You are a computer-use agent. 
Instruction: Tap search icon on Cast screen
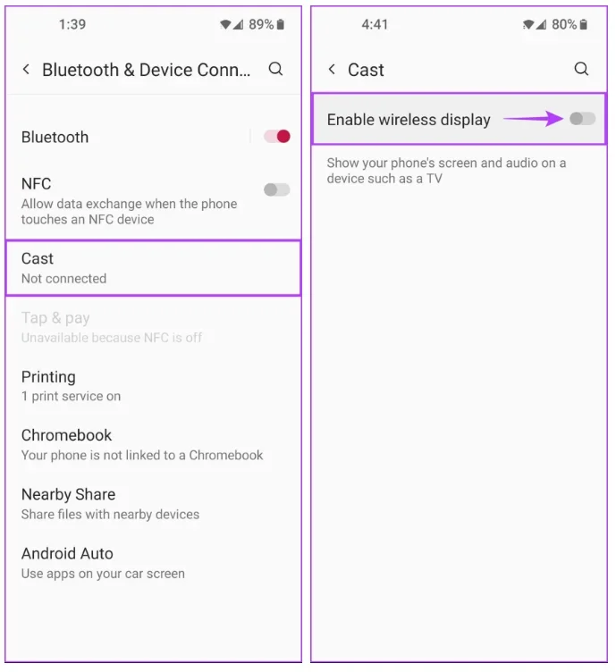(581, 69)
